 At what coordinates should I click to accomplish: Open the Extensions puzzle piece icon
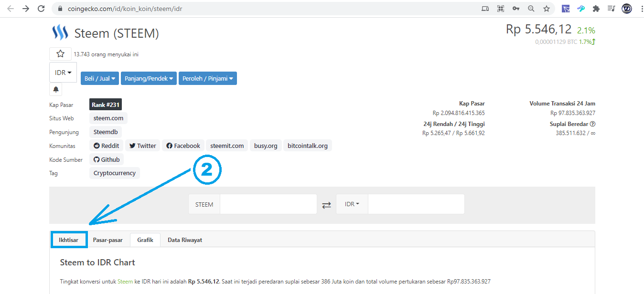click(596, 9)
